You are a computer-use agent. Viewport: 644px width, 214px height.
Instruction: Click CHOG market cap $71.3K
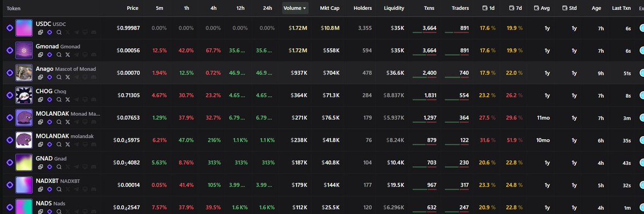pos(330,95)
